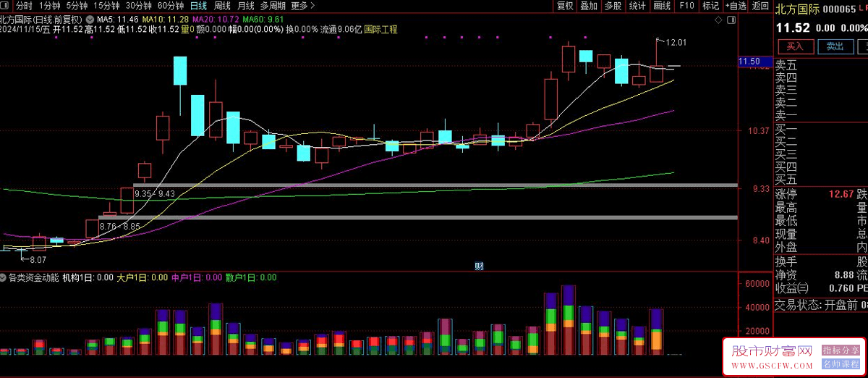Select the 30分钟 period tab
The height and width of the screenshot is (378, 868).
[x=138, y=6]
